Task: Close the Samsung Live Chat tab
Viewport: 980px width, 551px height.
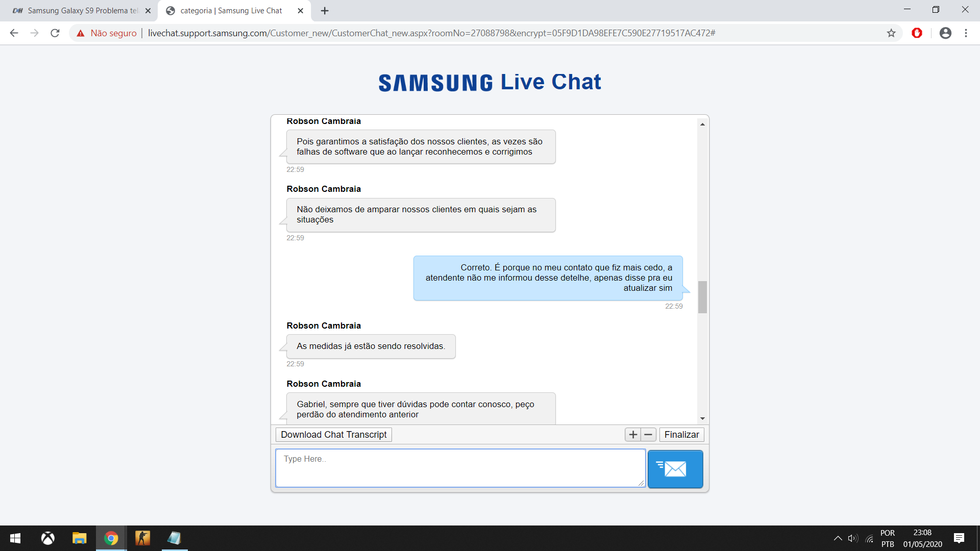Action: coord(300,11)
